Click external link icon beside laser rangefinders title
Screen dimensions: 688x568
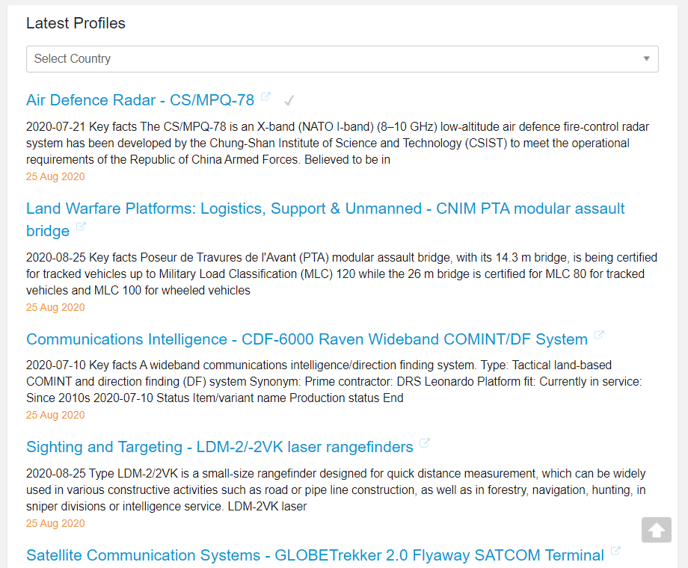click(x=424, y=444)
